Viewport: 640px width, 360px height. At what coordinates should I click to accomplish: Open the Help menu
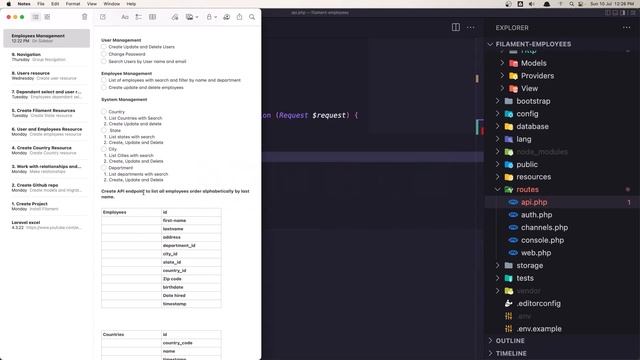[x=131, y=4]
